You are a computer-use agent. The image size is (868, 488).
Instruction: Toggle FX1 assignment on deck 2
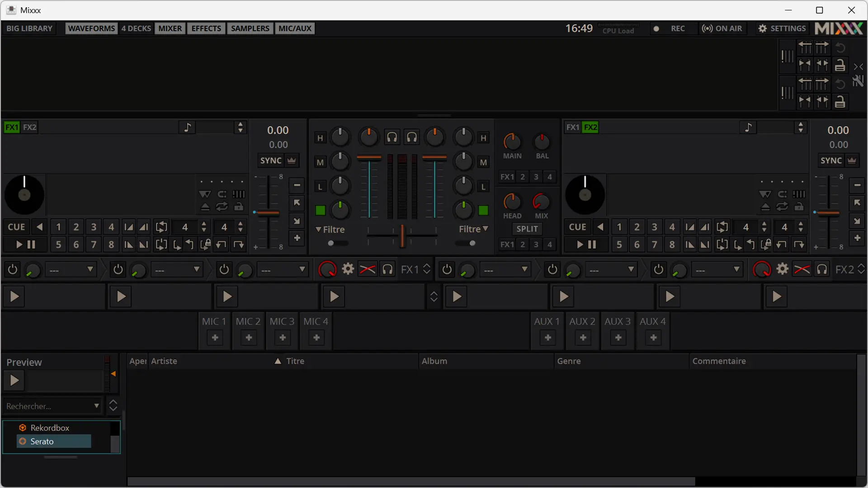[x=573, y=127]
